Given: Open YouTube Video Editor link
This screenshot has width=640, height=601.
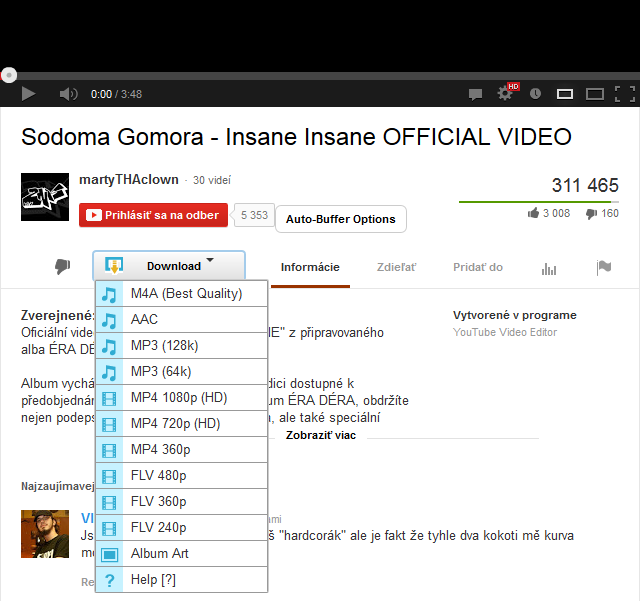Looking at the screenshot, I should coord(505,332).
